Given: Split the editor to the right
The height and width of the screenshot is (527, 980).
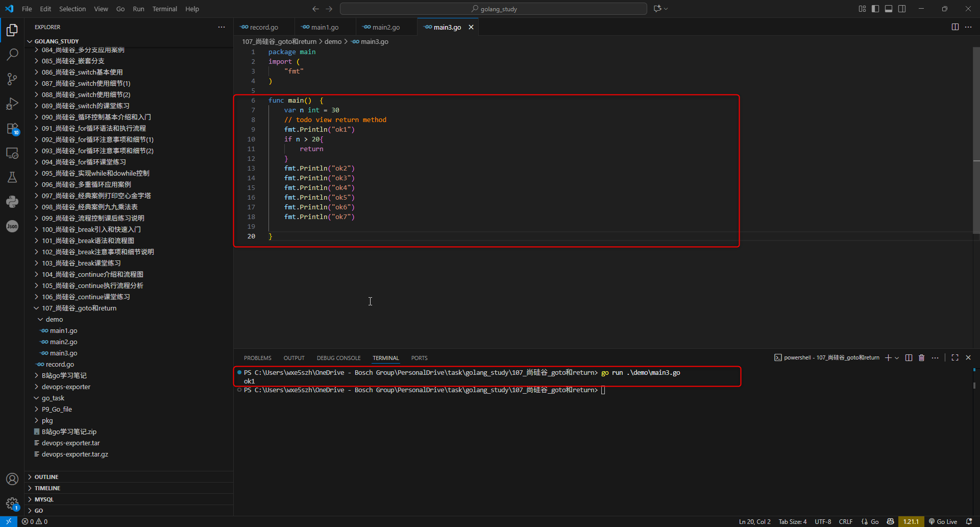Looking at the screenshot, I should (955, 27).
